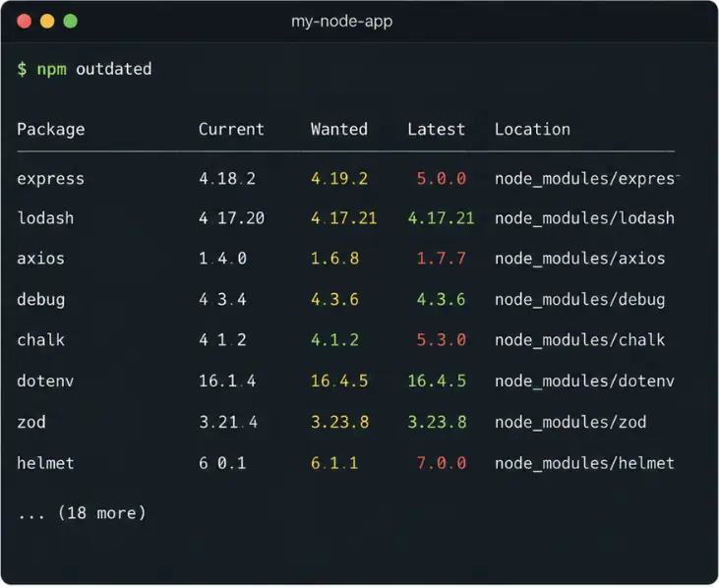The height and width of the screenshot is (588, 719).
Task: Click express current version 4.18.2
Action: coord(227,178)
